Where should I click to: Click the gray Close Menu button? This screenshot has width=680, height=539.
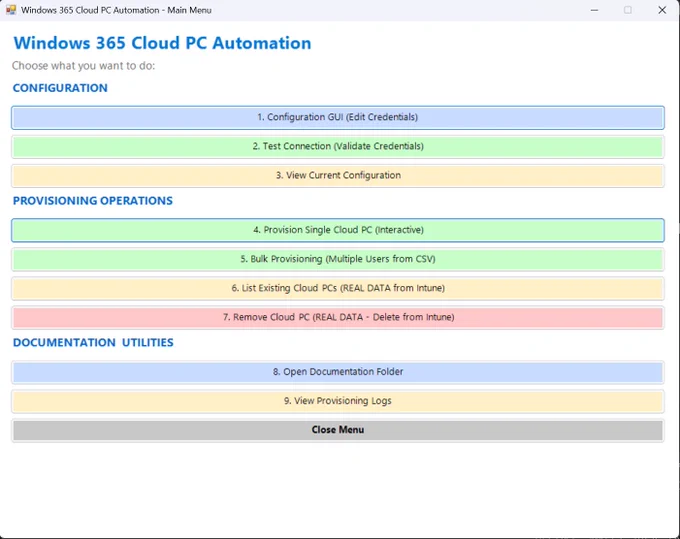click(x=338, y=430)
